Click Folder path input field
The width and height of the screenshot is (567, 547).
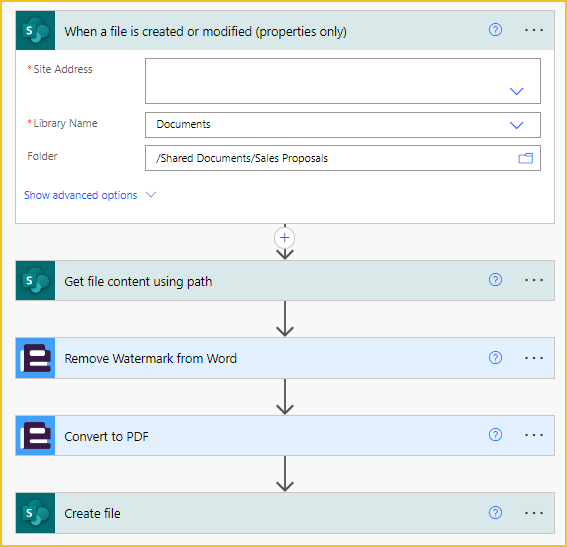(x=343, y=158)
